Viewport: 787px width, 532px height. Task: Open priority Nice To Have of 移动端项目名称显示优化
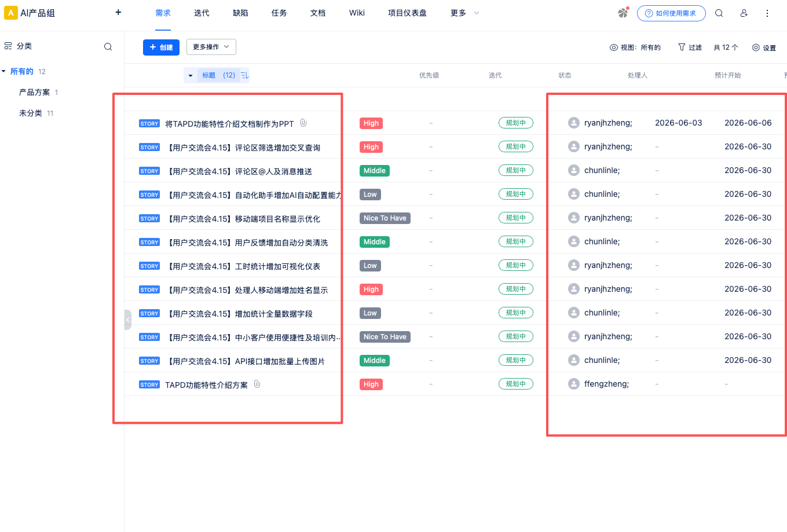click(x=385, y=218)
